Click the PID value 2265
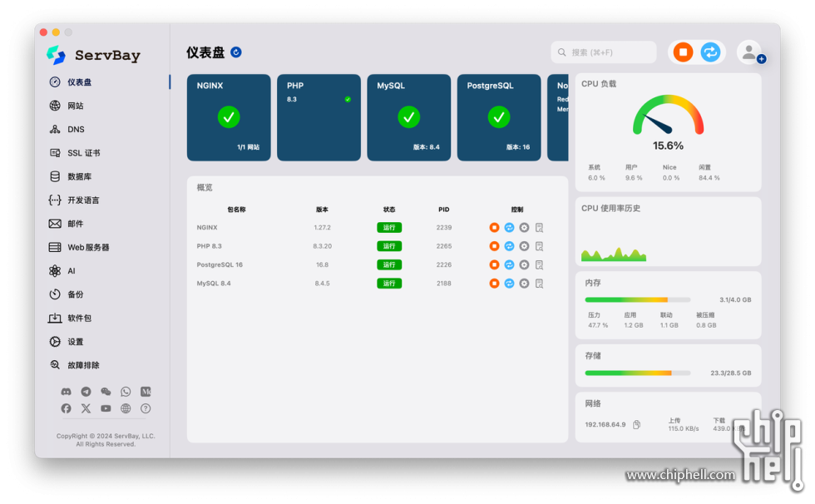815x504 pixels. [444, 246]
